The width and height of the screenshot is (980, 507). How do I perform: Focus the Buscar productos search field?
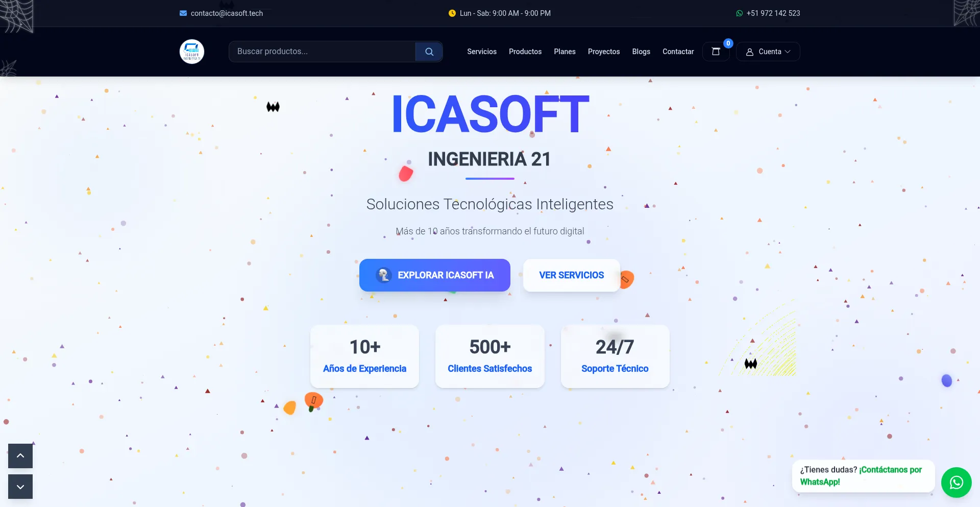(322, 52)
